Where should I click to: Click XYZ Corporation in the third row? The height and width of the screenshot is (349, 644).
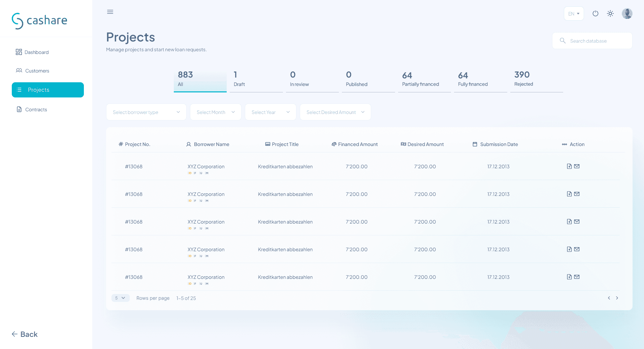pos(206,222)
